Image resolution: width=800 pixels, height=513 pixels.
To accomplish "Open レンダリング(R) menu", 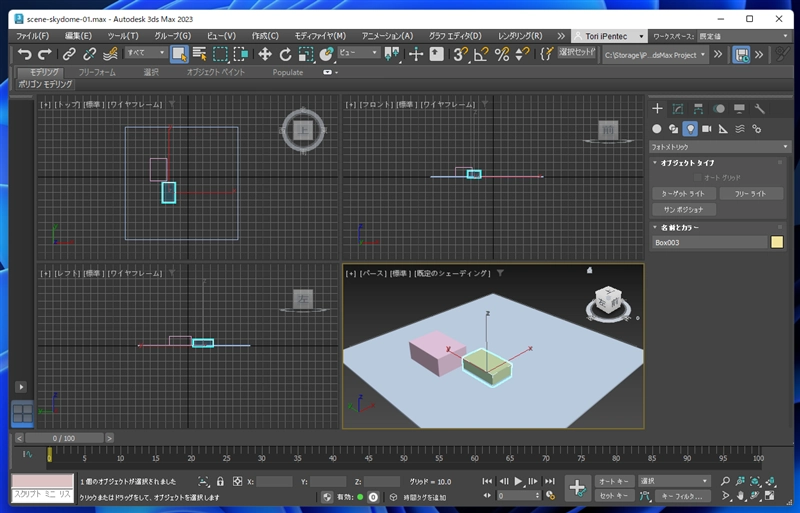I will point(520,36).
